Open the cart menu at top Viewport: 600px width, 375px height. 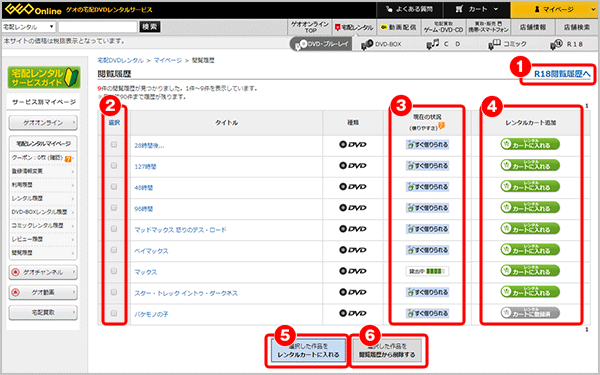click(477, 9)
